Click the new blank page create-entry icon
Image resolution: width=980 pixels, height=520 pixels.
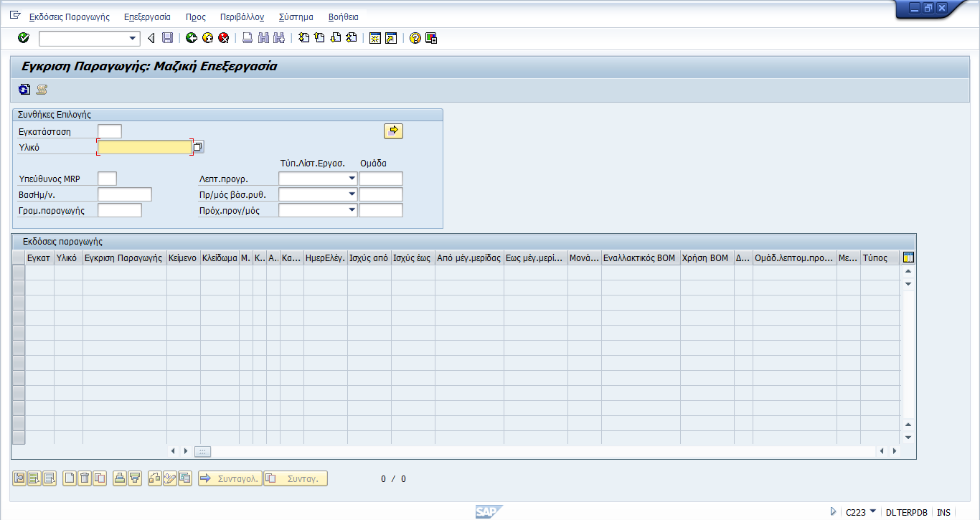70,478
